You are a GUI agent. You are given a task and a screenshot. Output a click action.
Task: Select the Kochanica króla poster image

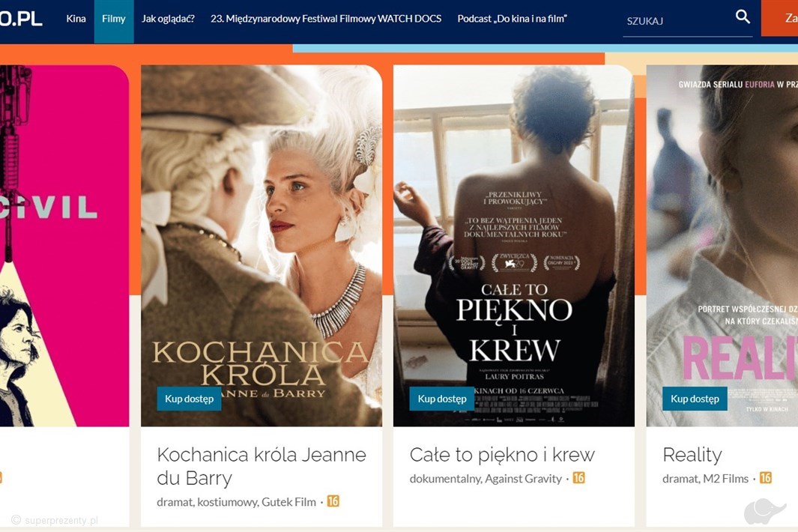[261, 225]
